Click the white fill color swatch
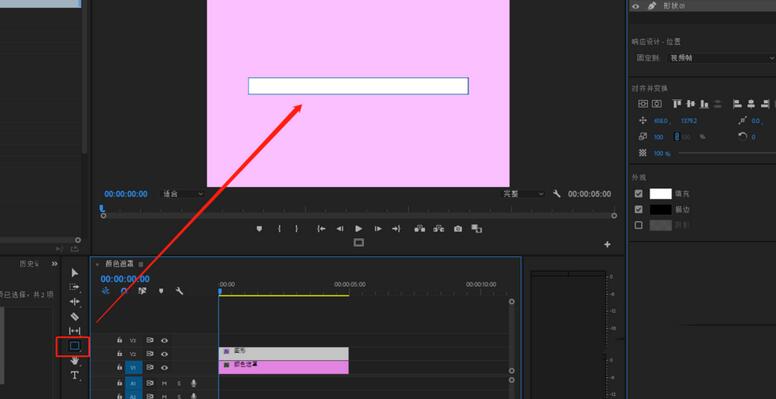The height and width of the screenshot is (399, 776). point(661,194)
